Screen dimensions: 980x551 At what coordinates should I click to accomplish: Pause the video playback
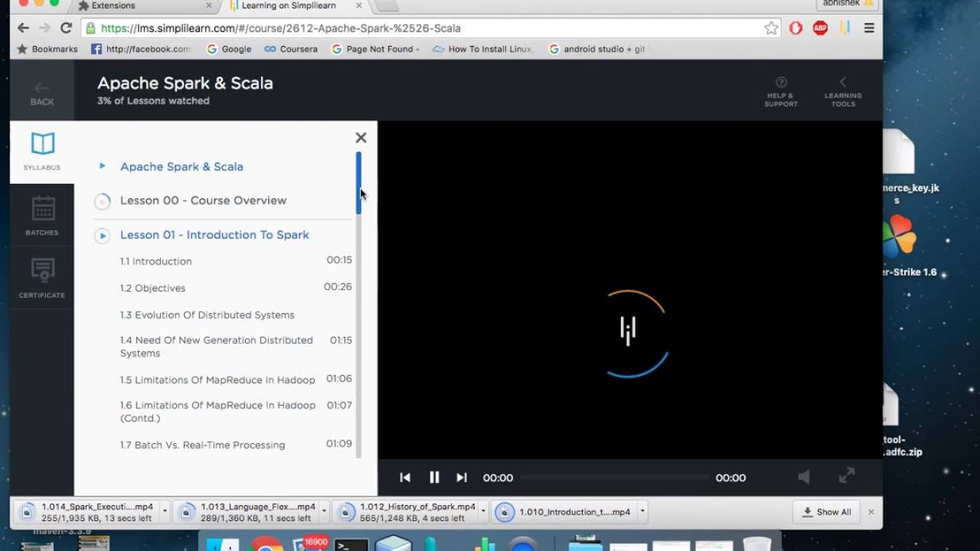(x=434, y=478)
